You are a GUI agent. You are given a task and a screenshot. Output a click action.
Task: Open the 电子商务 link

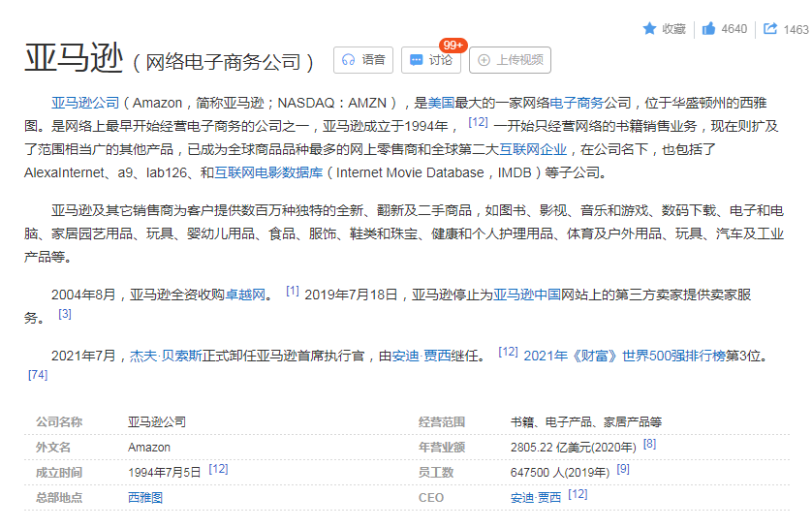577,103
